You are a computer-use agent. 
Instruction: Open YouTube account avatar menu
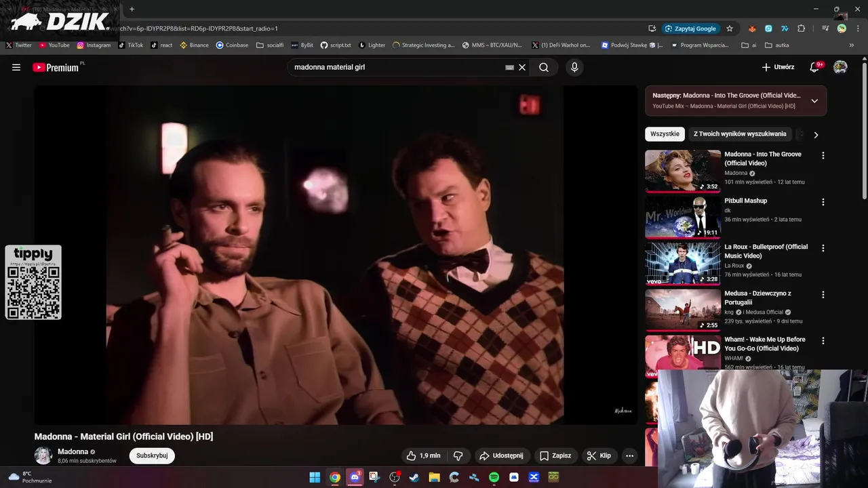click(x=840, y=67)
